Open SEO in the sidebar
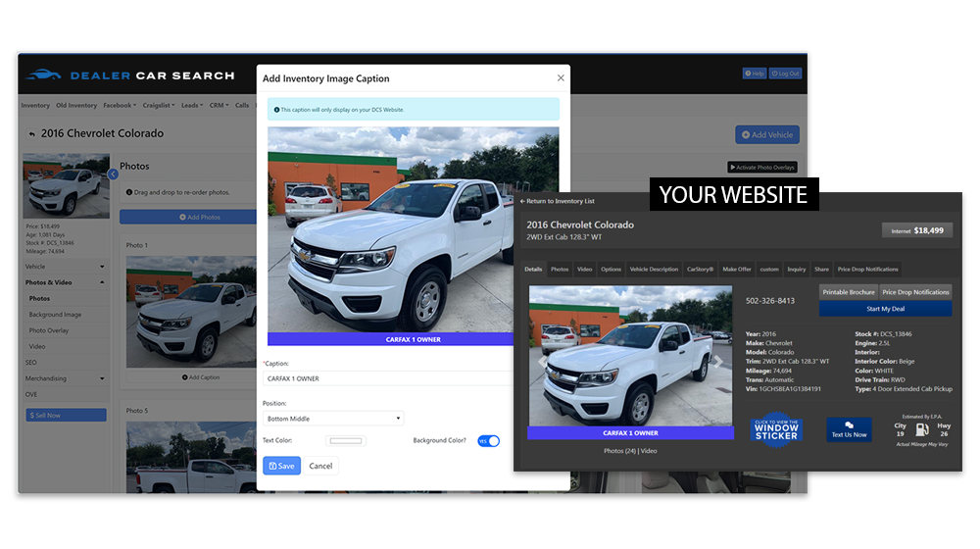This screenshot has width=980, height=549. [30, 362]
